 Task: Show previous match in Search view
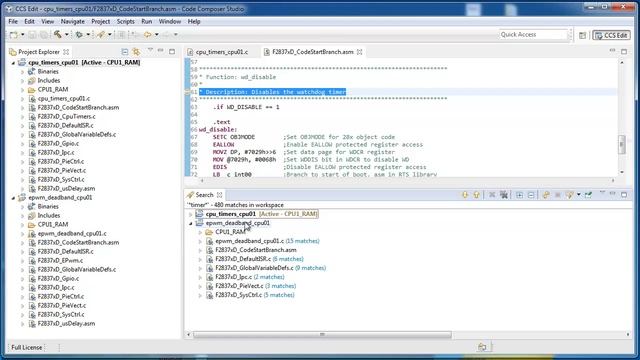pyautogui.click(x=476, y=195)
